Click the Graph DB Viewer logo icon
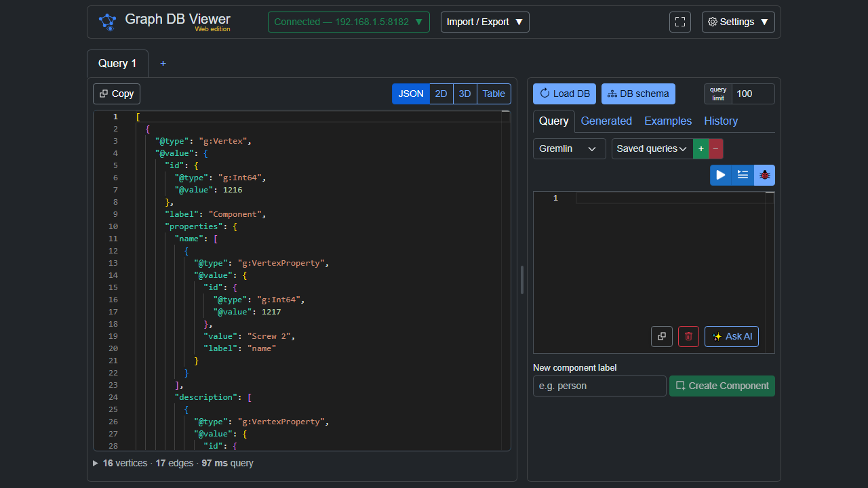Screen dimensions: 868x488 pyautogui.click(x=108, y=22)
